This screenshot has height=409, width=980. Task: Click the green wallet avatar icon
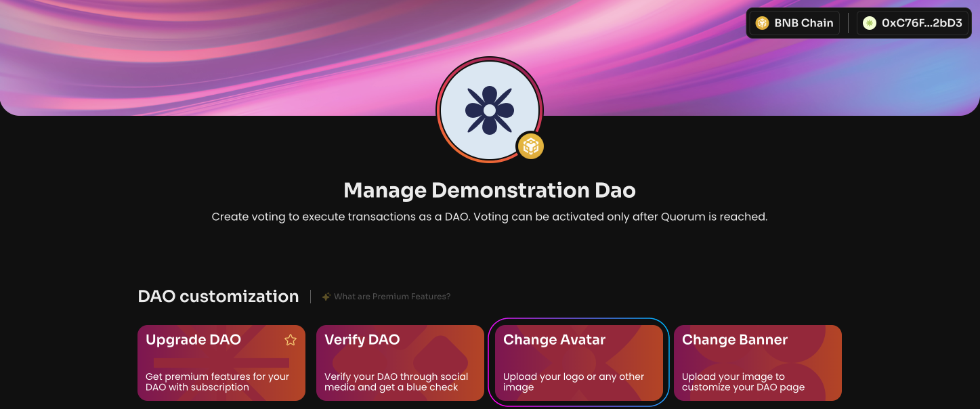pyautogui.click(x=870, y=23)
